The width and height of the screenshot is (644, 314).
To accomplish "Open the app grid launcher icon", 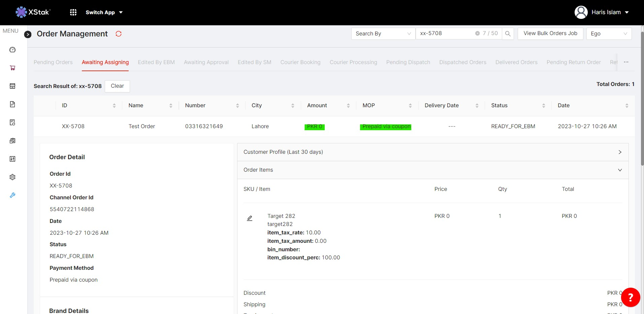I will (73, 12).
